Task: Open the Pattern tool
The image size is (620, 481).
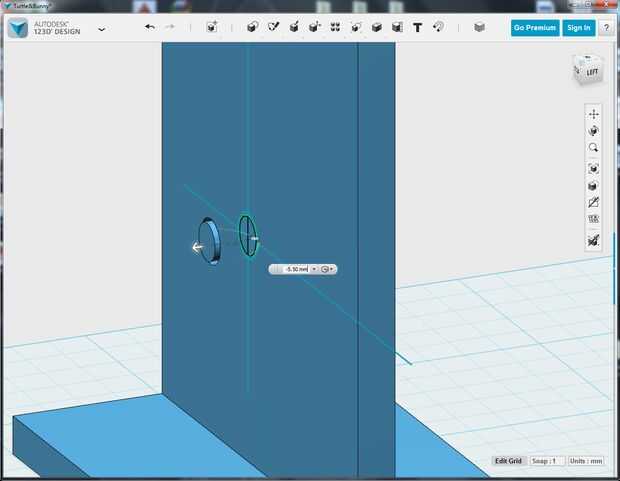Action: click(335, 27)
